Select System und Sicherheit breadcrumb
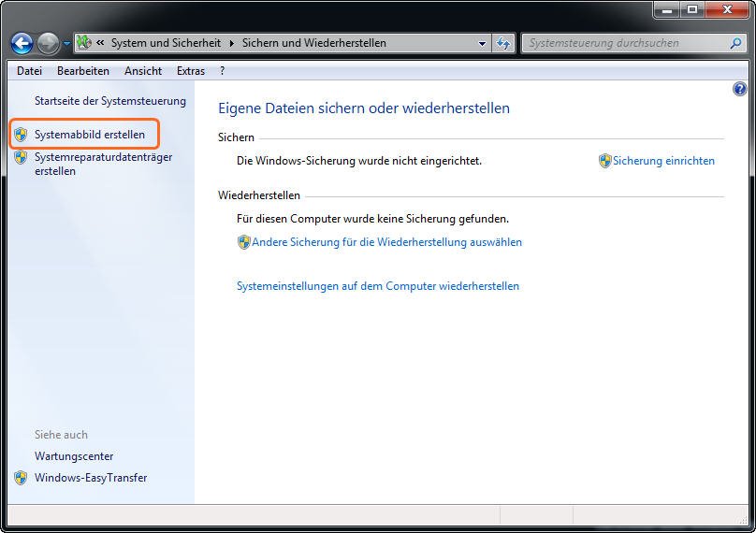The height and width of the screenshot is (533, 756). (x=166, y=43)
